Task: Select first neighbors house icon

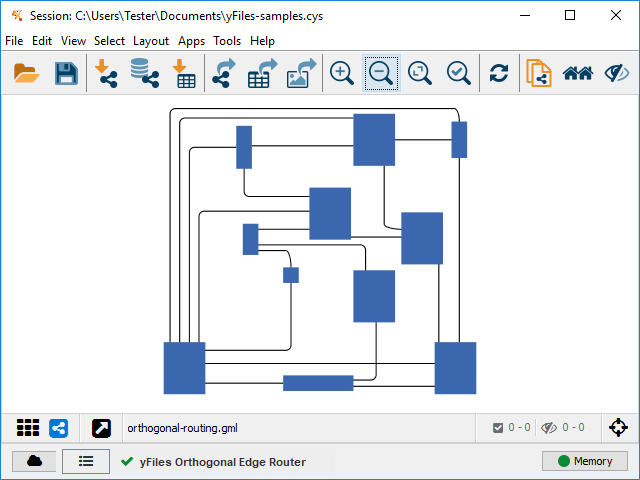Action: coord(578,73)
